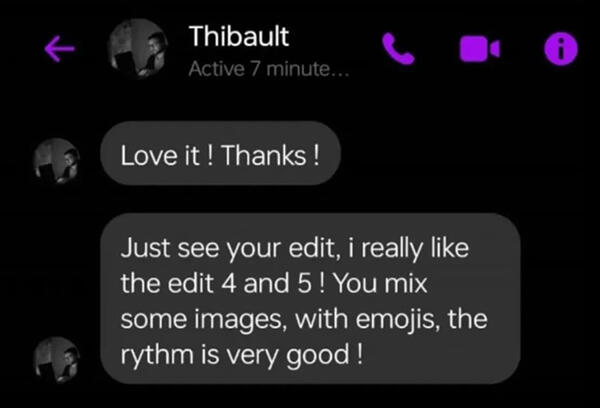Select the long message about edits 4 and 5

pyautogui.click(x=310, y=299)
